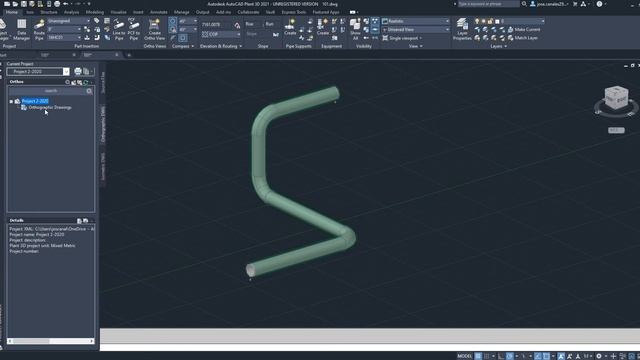This screenshot has width=640, height=360.
Task: Click the status bar customization gear icon
Action: pos(599,356)
